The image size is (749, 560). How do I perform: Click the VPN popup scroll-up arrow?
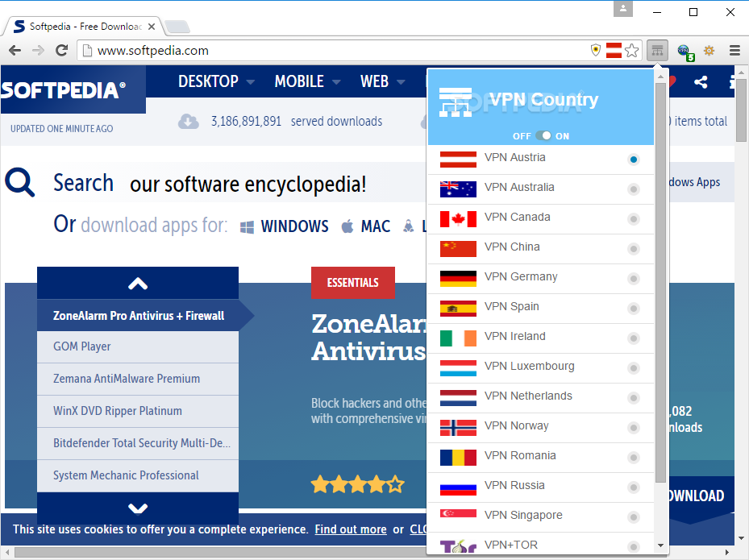click(660, 77)
